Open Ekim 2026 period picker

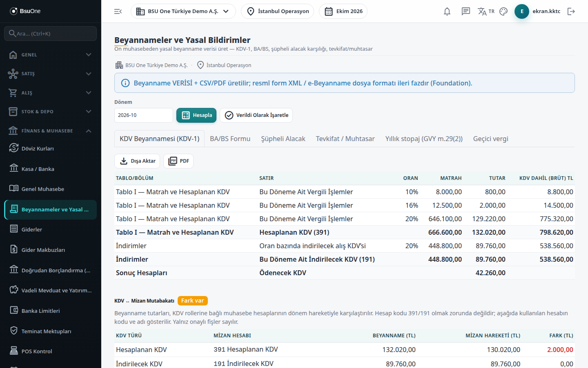(343, 11)
